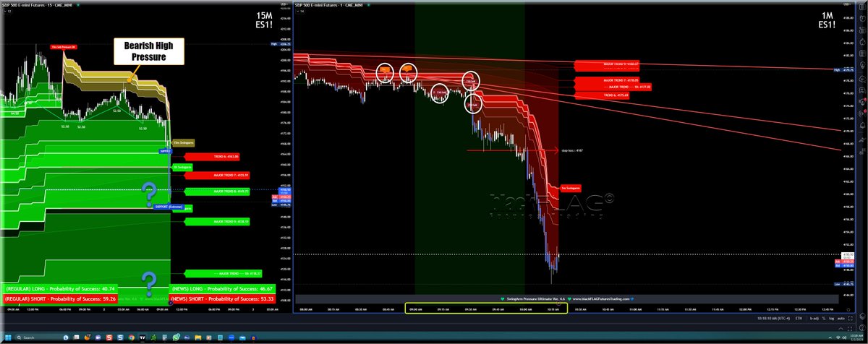Open File Explorer from the taskbar

click(197, 337)
